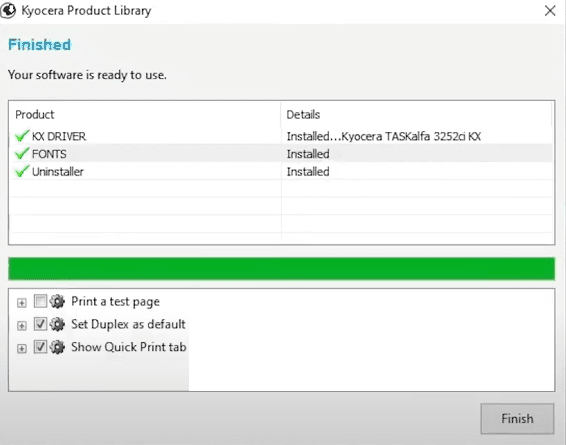This screenshot has height=445, width=566.
Task: Click the completed green progress bar
Action: pyautogui.click(x=282, y=269)
